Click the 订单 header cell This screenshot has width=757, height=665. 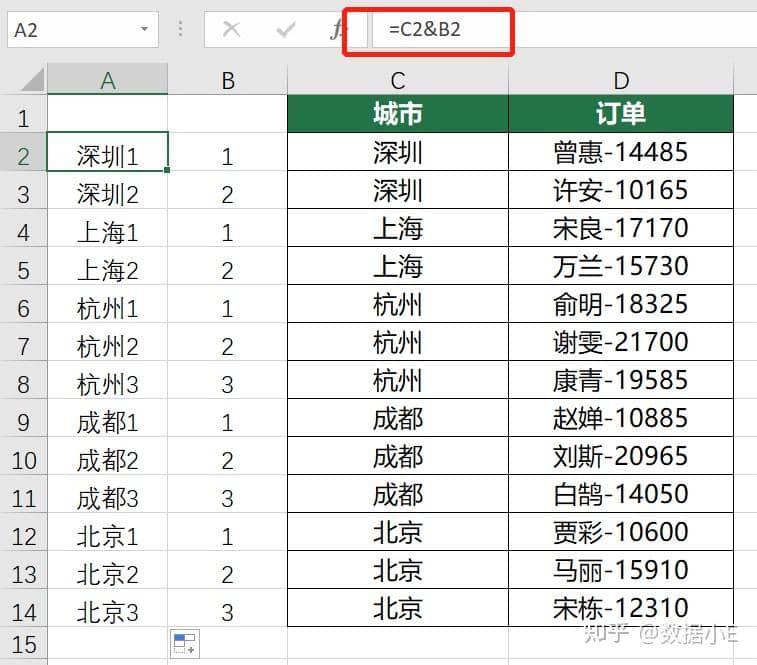pyautogui.click(x=620, y=114)
